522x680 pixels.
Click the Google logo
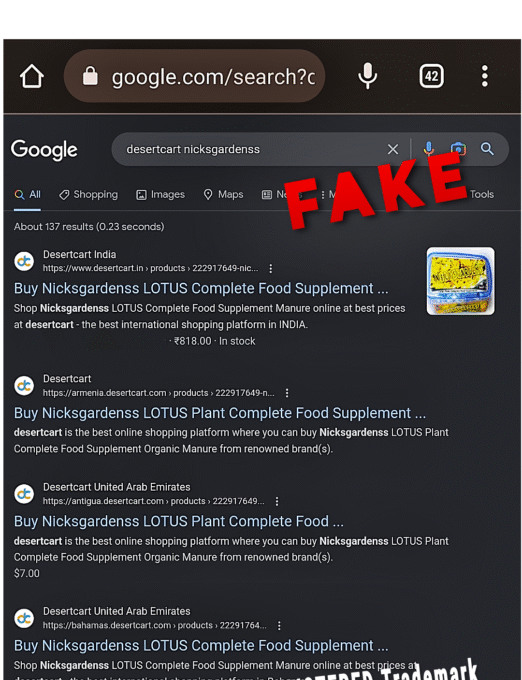coord(44,150)
